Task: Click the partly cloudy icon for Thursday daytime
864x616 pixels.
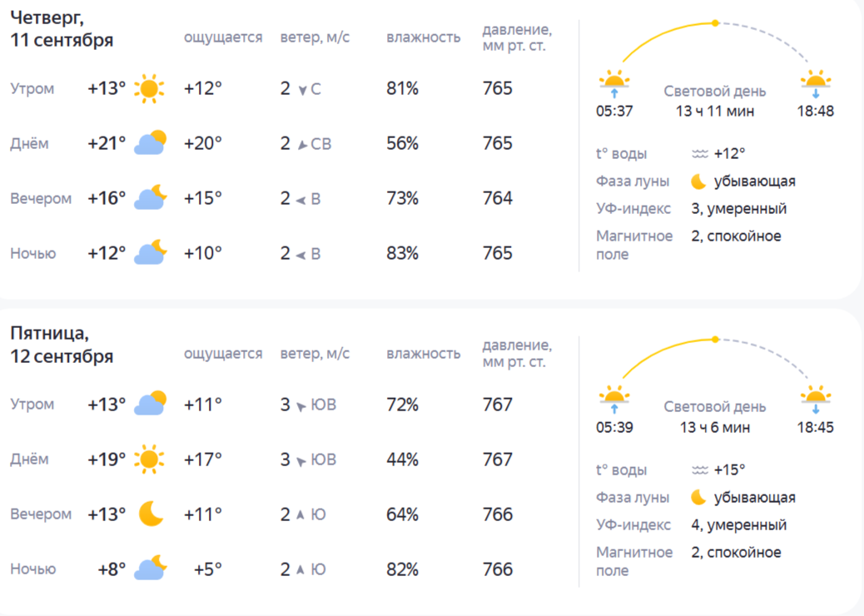Action: (x=151, y=142)
